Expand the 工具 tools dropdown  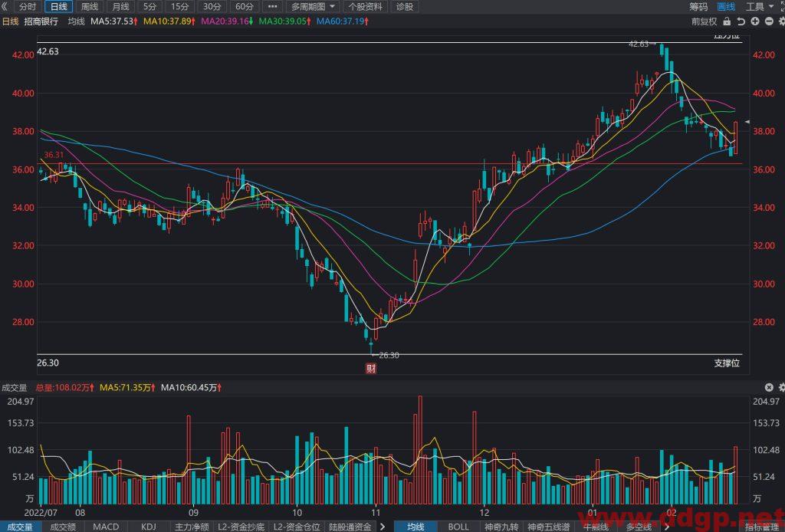click(760, 6)
